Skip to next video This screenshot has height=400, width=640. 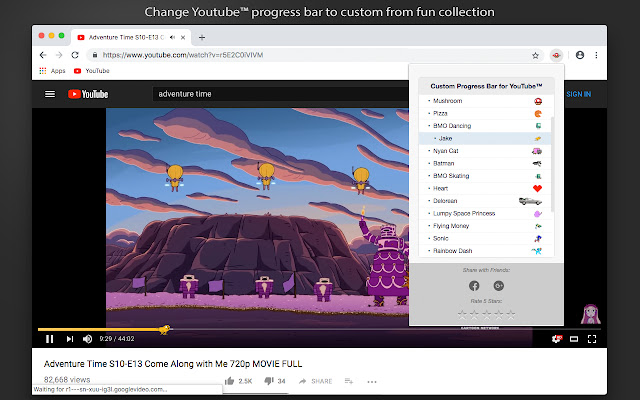[x=70, y=339]
